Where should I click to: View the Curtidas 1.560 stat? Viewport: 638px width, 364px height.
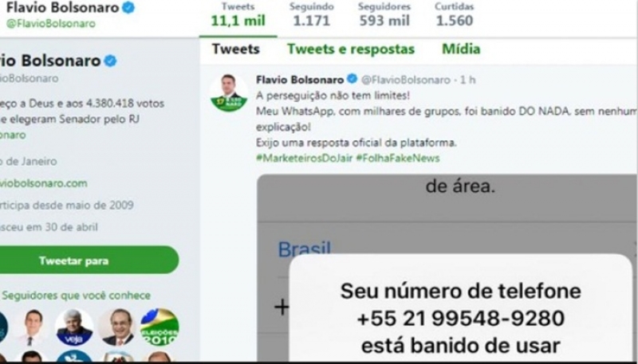(x=454, y=15)
